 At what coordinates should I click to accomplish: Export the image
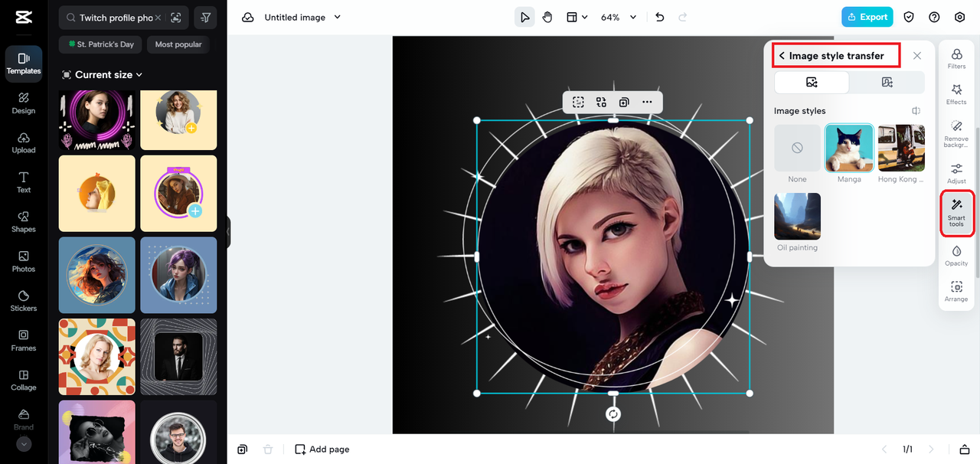(867, 17)
